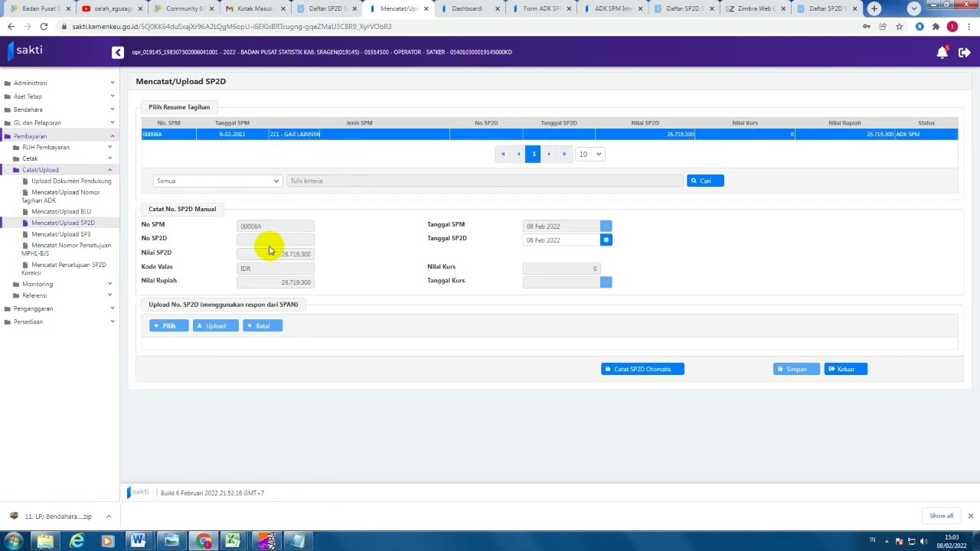Open Windows Start menu
Image resolution: width=980 pixels, height=551 pixels.
tap(14, 541)
